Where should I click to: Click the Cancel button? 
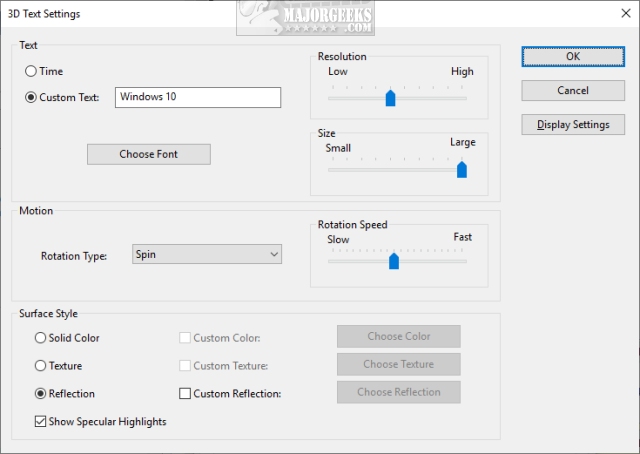573,90
